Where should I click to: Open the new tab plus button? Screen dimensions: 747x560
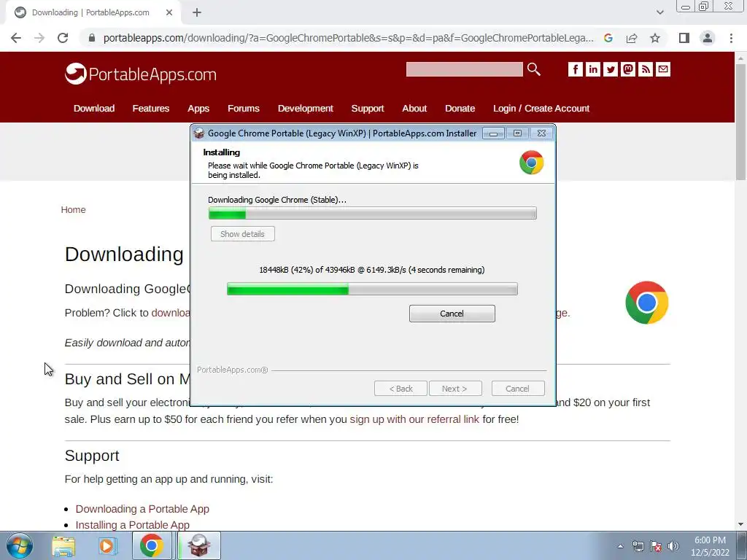tap(197, 13)
